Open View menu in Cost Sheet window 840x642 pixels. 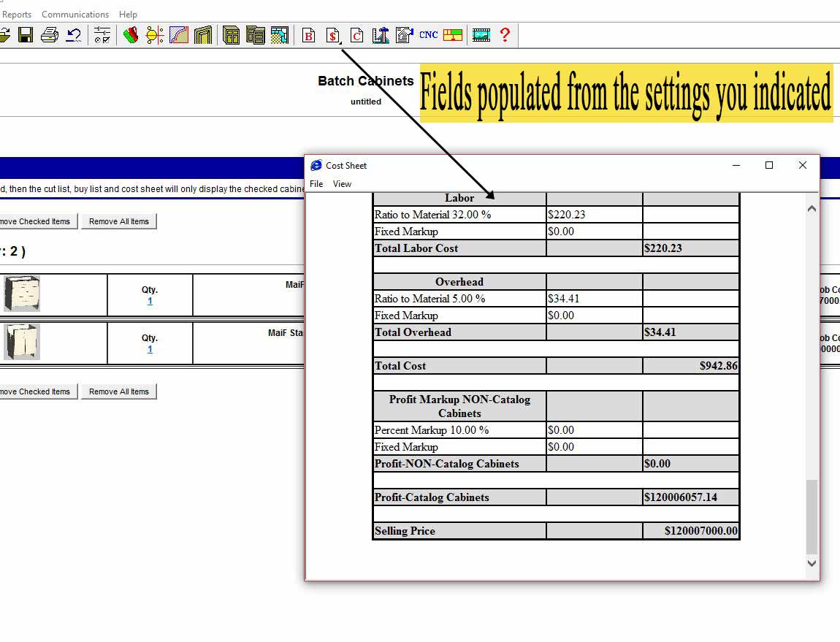click(x=342, y=184)
